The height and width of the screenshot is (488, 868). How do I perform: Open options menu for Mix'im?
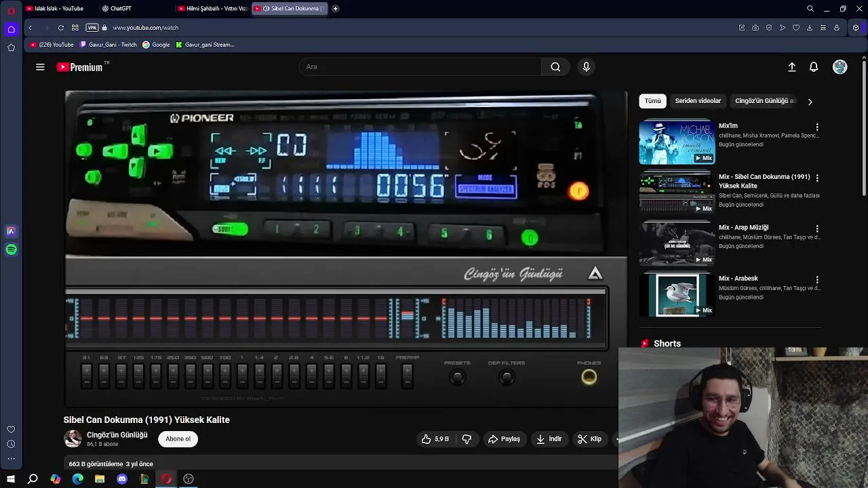[817, 127]
